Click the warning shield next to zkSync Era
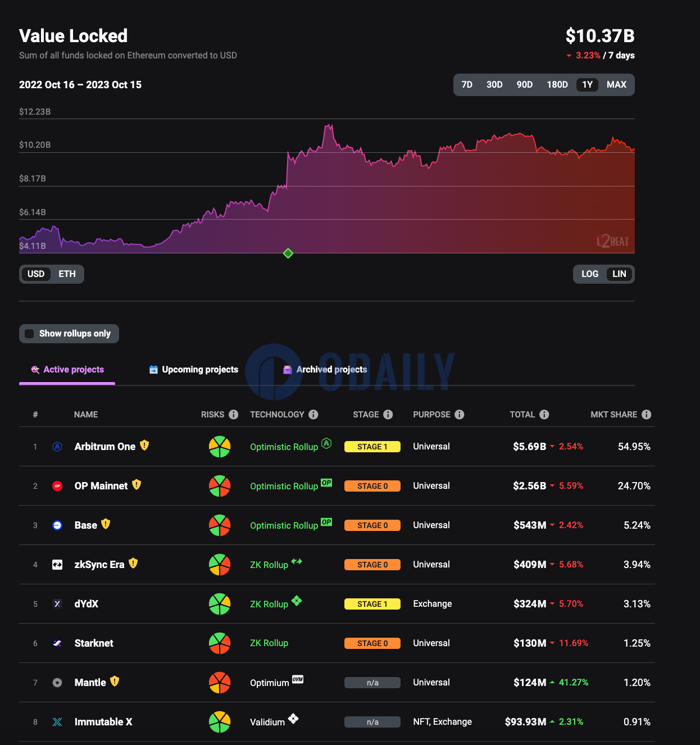Viewport: 700px width, 745px height. (133, 563)
